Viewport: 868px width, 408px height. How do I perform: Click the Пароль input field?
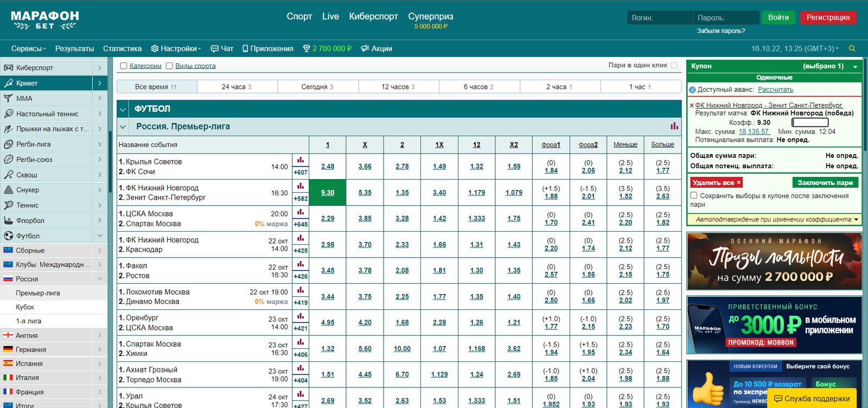click(726, 18)
